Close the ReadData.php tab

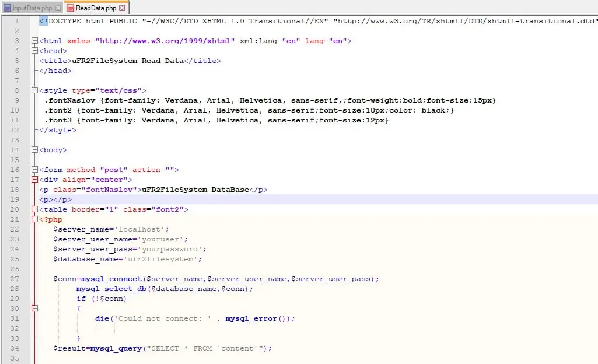(122, 8)
